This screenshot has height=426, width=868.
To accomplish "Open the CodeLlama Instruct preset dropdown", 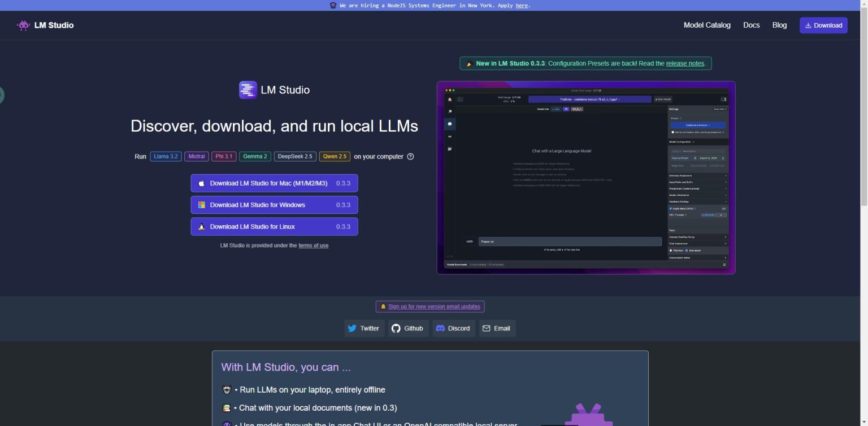I will (x=698, y=124).
